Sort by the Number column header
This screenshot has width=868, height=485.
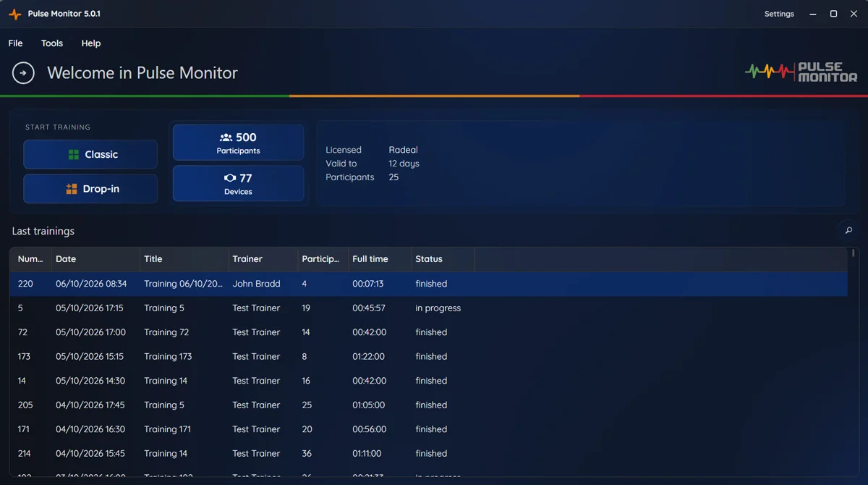(30, 259)
